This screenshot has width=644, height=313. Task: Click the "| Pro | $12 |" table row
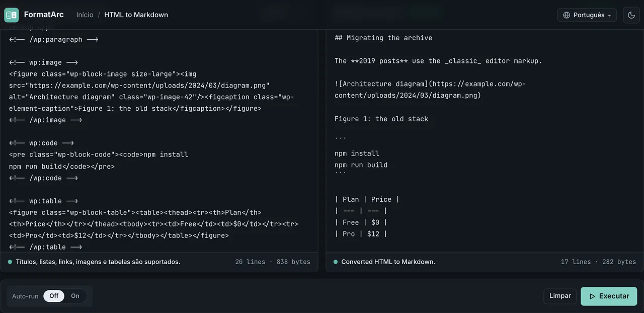[361, 234]
